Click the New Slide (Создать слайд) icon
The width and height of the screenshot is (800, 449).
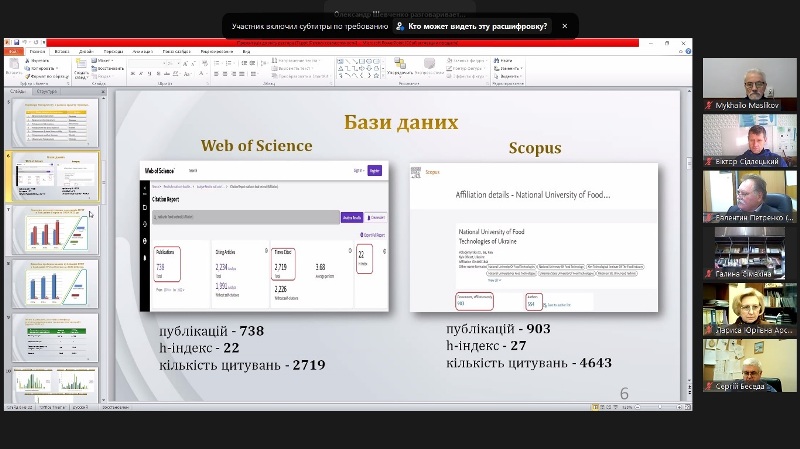pos(81,63)
